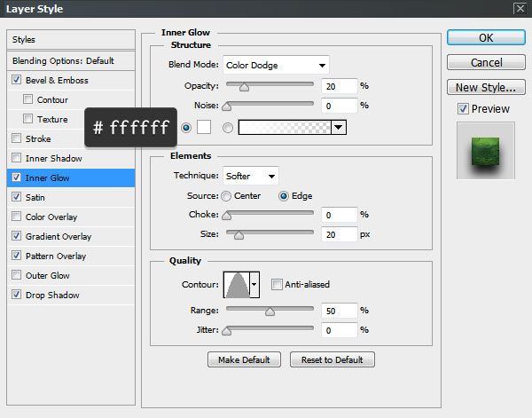532x418 pixels.
Task: Open the New Style dialog
Action: pos(486,87)
